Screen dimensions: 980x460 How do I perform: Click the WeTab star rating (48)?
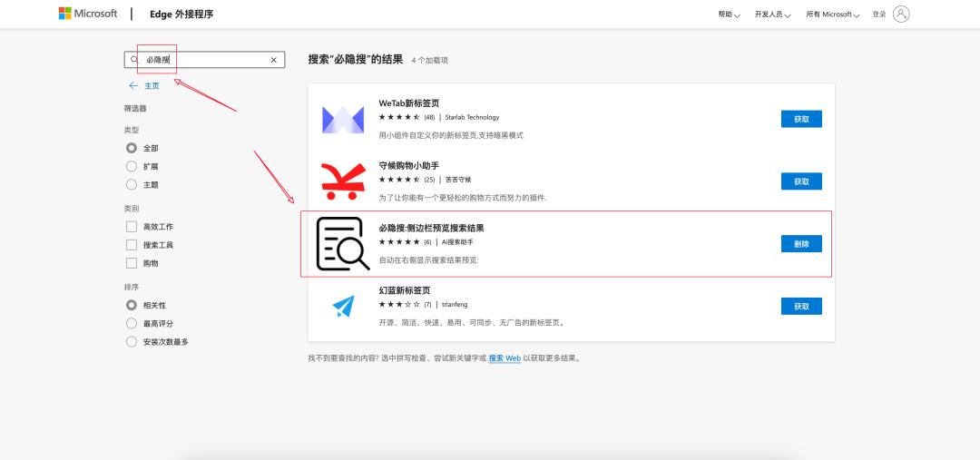coord(407,117)
